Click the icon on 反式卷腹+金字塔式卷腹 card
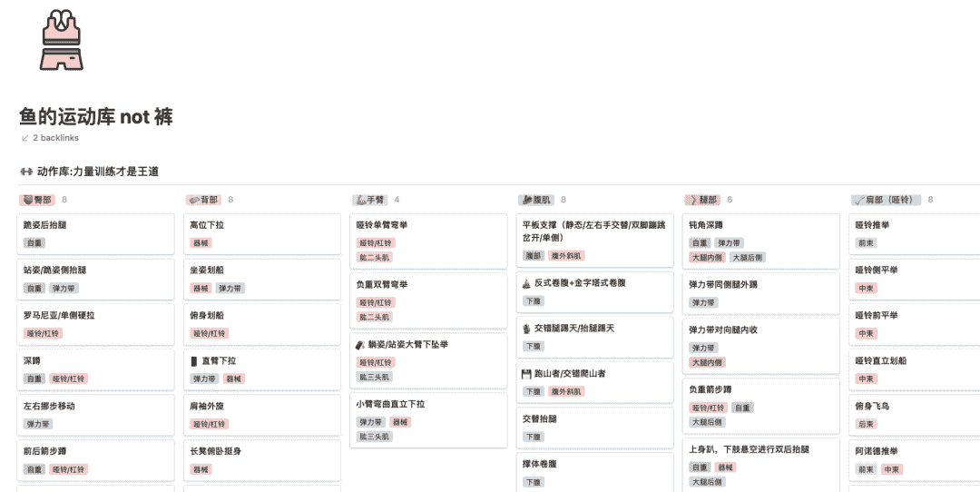 click(527, 283)
